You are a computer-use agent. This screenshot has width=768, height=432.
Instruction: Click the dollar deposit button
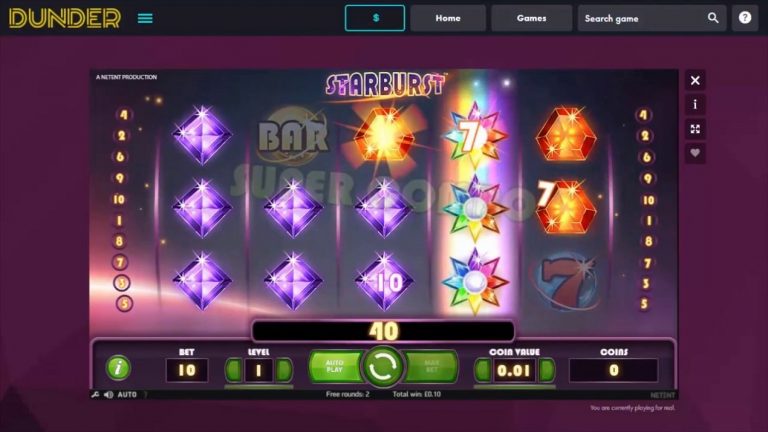[x=375, y=18]
